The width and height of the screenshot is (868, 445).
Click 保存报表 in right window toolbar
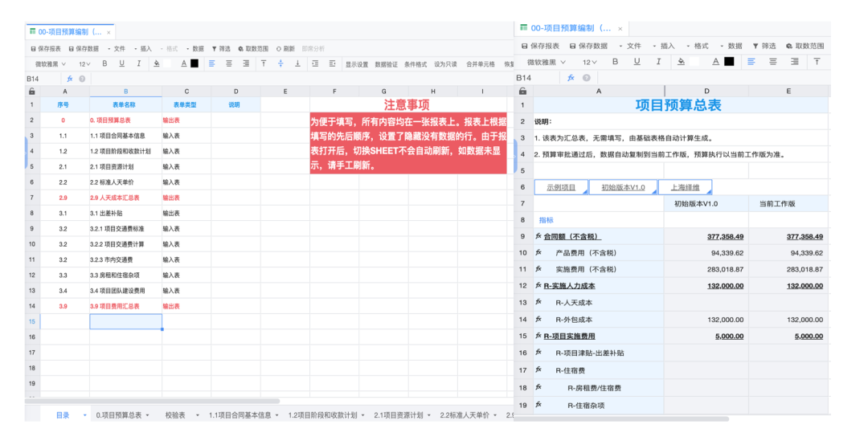click(x=540, y=46)
